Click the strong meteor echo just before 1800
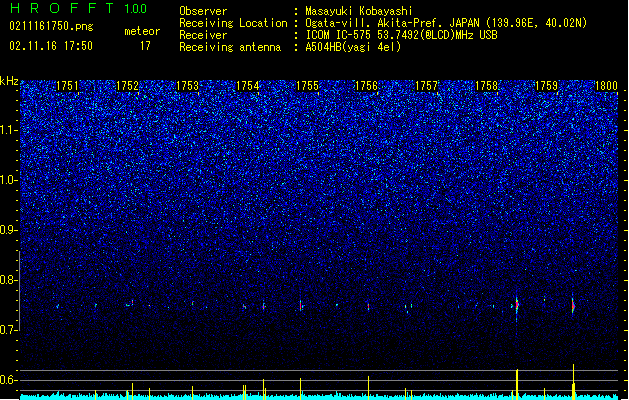Screen dimensions: 629x400 [x=573, y=306]
